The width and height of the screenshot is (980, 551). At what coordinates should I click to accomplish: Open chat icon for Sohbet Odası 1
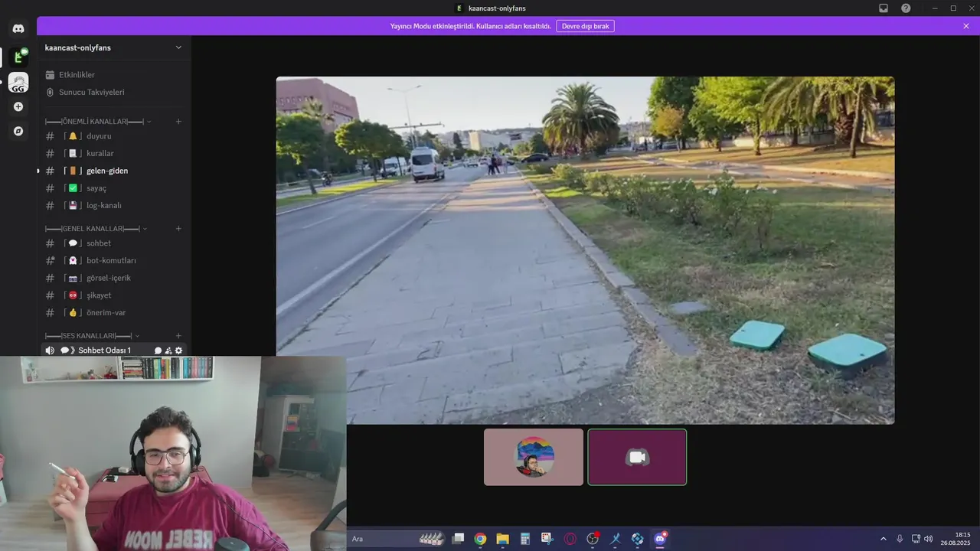[x=158, y=350]
